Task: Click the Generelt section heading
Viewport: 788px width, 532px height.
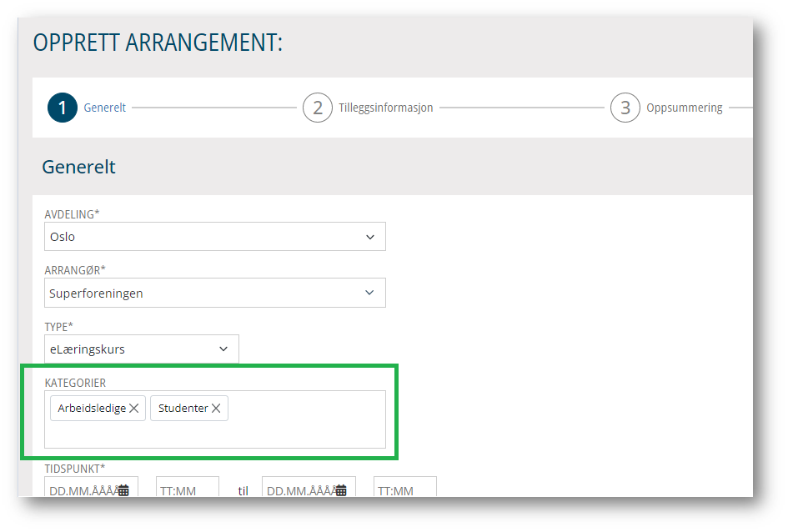Action: [x=79, y=167]
